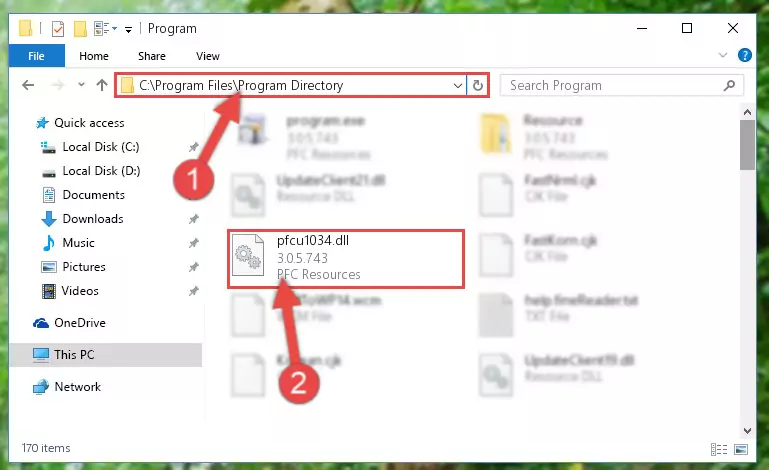This screenshot has width=769, height=470.
Task: Click the Downloads blue arrow icon
Action: pyautogui.click(x=49, y=219)
